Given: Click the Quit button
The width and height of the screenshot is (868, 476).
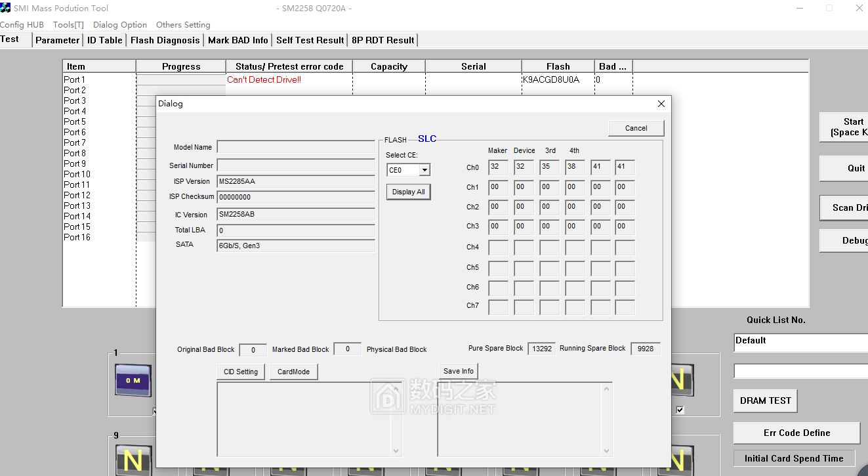Looking at the screenshot, I should (x=845, y=168).
